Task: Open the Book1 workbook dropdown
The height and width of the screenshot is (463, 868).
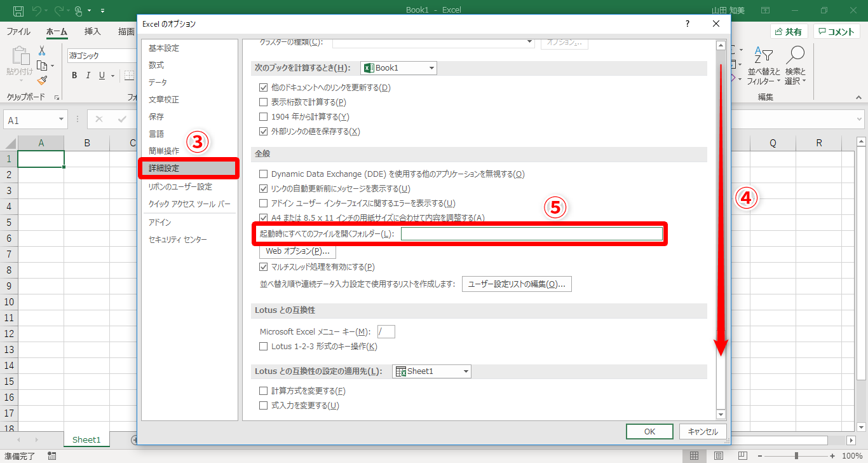Action: coord(398,68)
